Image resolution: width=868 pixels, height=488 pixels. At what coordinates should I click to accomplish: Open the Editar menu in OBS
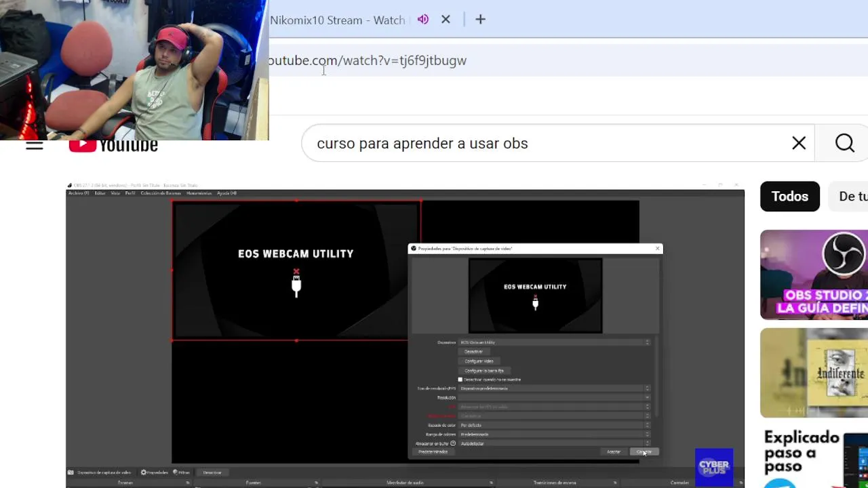tap(100, 193)
